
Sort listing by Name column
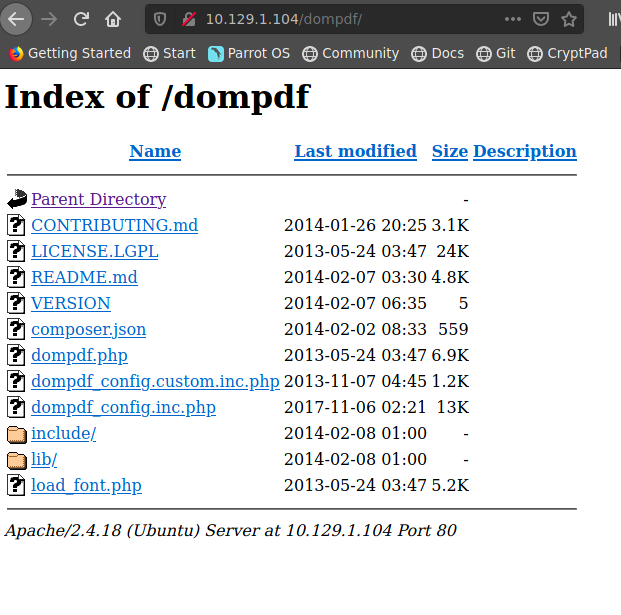pyautogui.click(x=155, y=151)
